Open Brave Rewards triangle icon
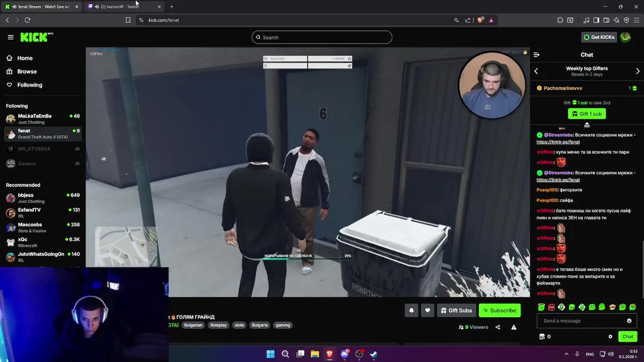Screen dimensions: 644x362 click(491, 20)
